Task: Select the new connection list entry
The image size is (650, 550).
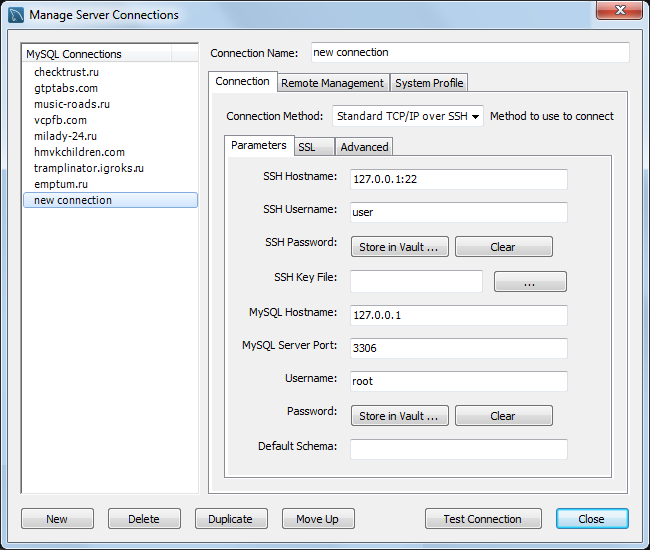Action: click(110, 200)
